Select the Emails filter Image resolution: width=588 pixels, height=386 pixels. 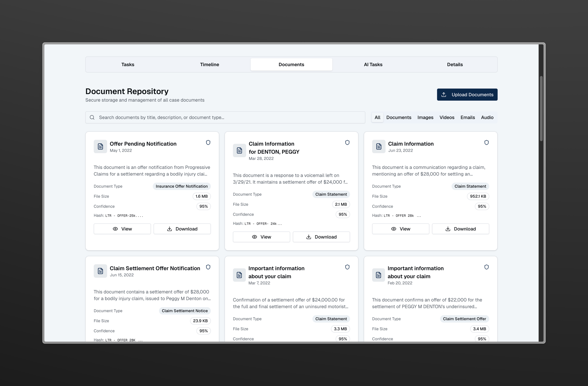click(467, 117)
